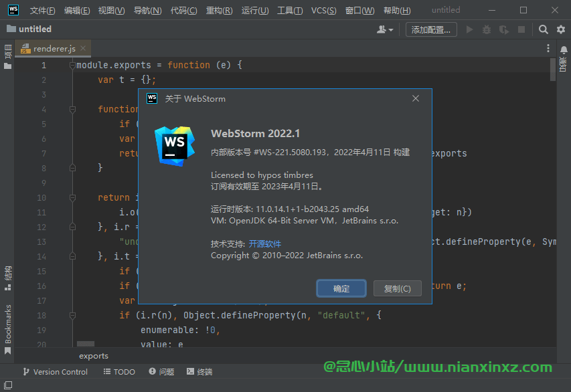Image resolution: width=571 pixels, height=392 pixels.
Task: Close the renderer.js tab
Action: [83, 48]
